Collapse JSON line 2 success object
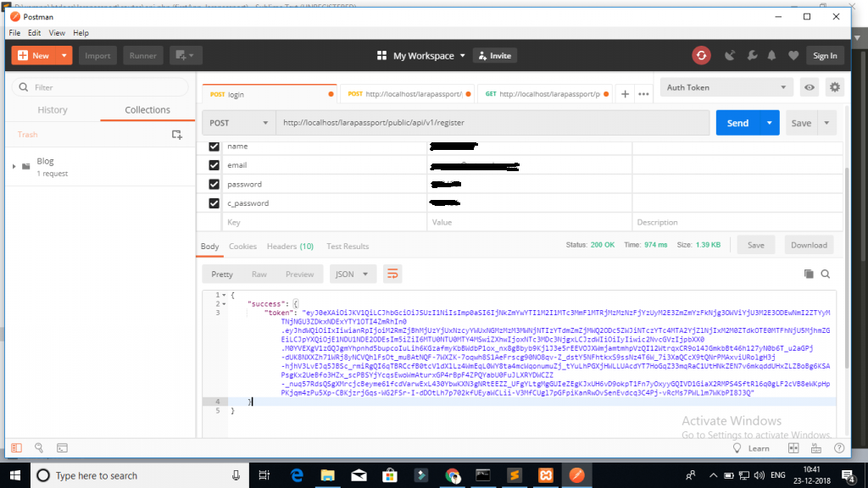 tap(224, 304)
